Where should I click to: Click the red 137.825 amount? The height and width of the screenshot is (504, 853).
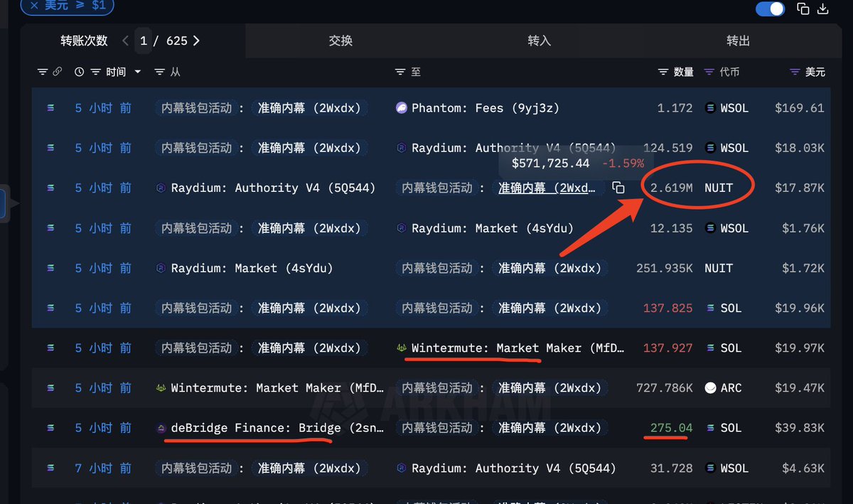point(668,309)
